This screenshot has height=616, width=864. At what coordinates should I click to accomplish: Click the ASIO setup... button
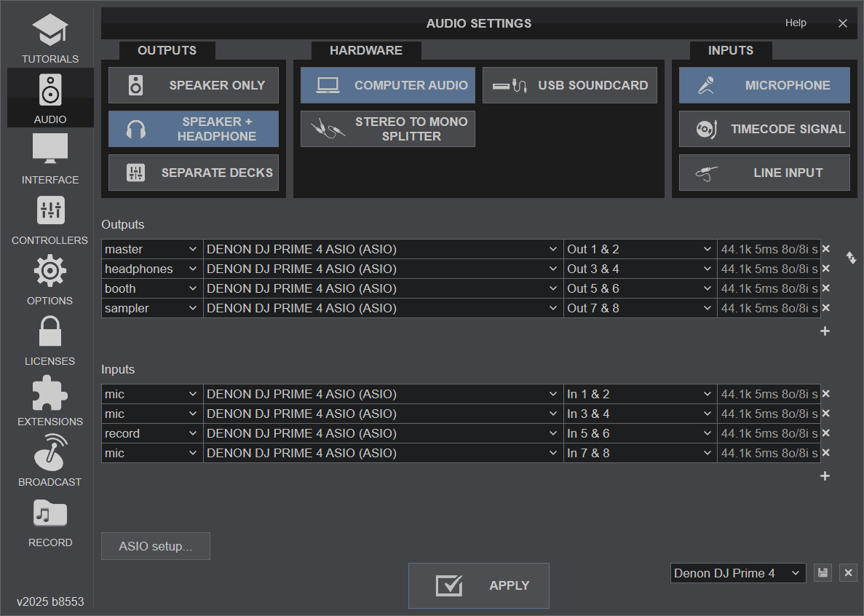pyautogui.click(x=155, y=546)
